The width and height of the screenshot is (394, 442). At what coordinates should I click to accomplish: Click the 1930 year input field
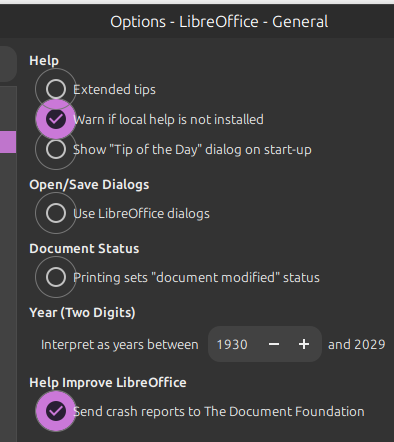(x=233, y=344)
